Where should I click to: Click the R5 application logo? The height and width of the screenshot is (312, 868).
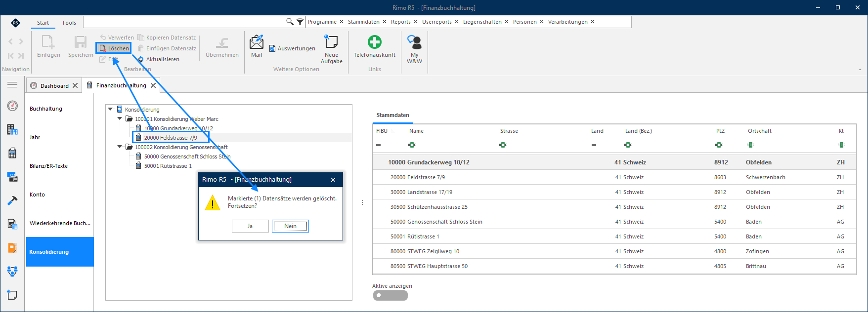click(15, 23)
